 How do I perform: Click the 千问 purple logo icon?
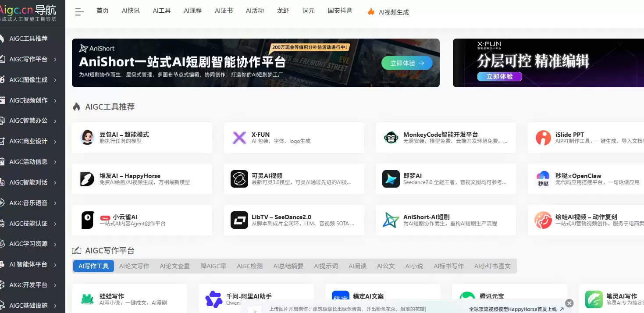click(x=214, y=299)
